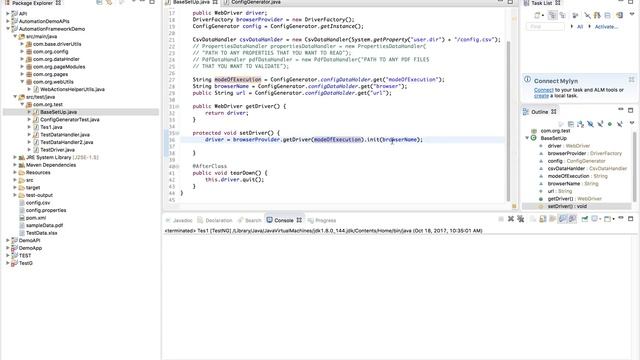Select the BaseSetUp.java editor tab
Viewport: 640px width, 360px height.
click(191, 2)
